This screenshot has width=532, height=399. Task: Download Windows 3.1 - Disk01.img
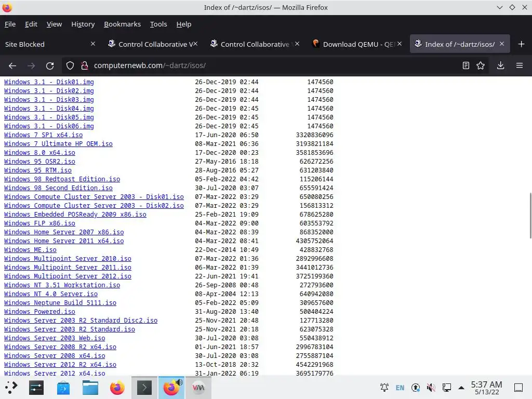click(49, 82)
